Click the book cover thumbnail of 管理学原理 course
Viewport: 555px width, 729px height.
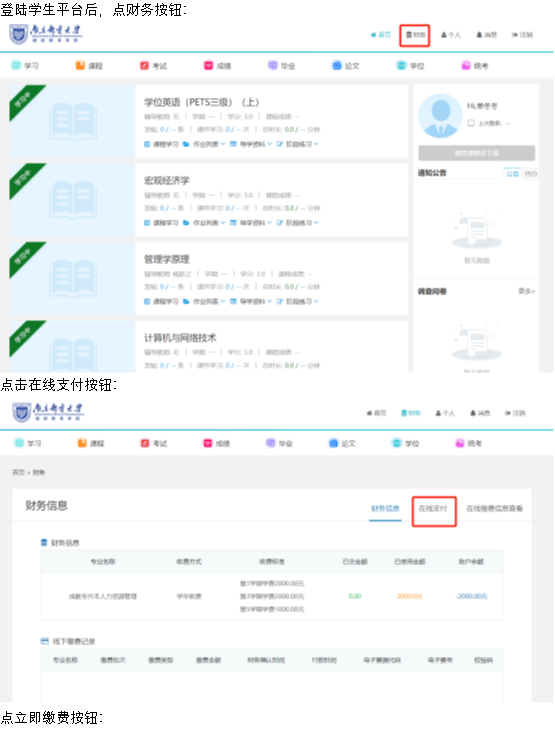point(73,278)
